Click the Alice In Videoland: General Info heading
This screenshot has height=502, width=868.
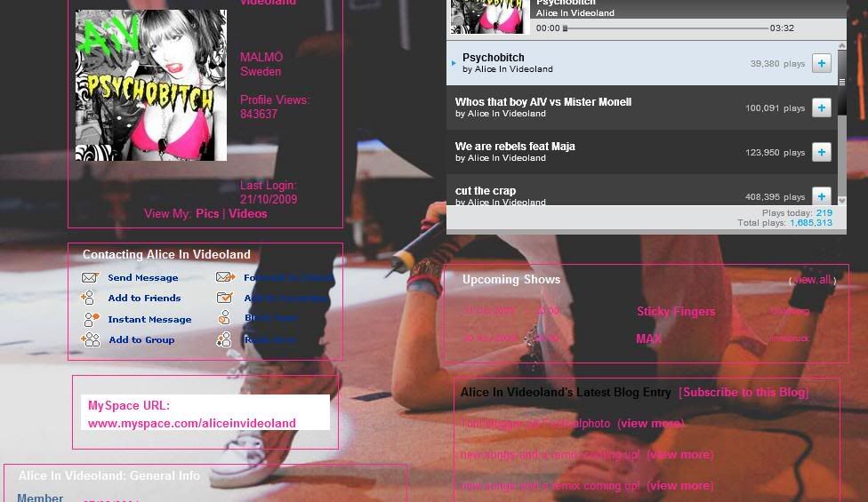click(x=109, y=475)
